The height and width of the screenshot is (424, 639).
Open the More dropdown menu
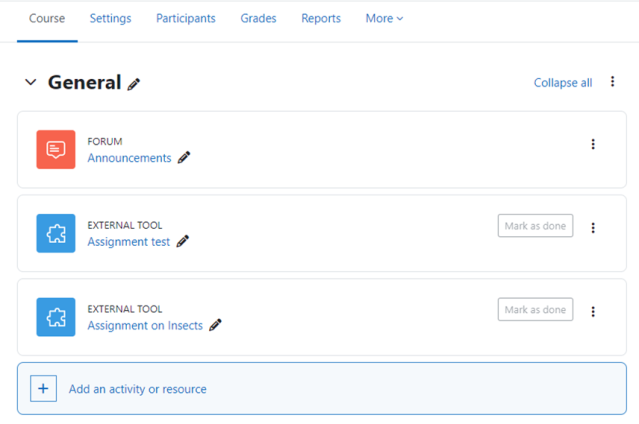384,18
